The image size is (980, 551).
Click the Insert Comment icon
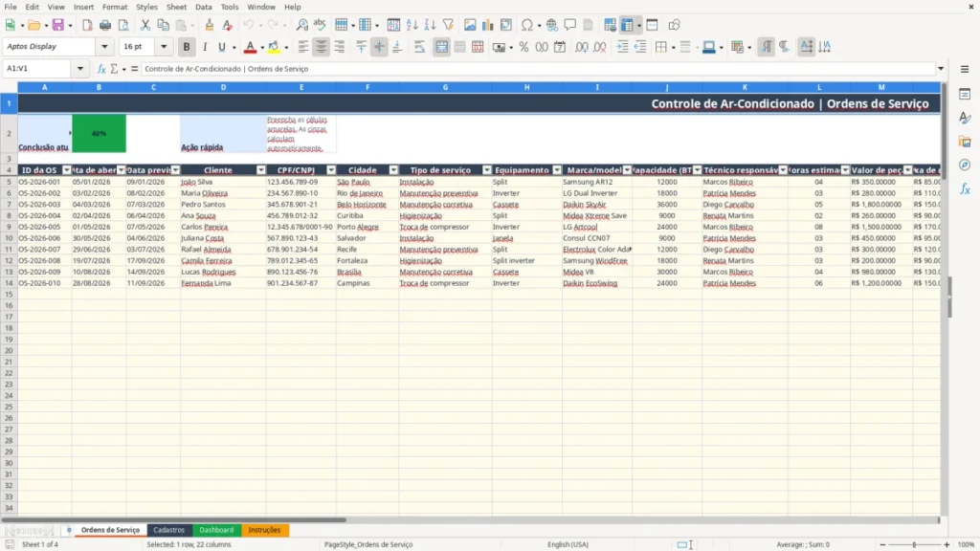point(570,25)
